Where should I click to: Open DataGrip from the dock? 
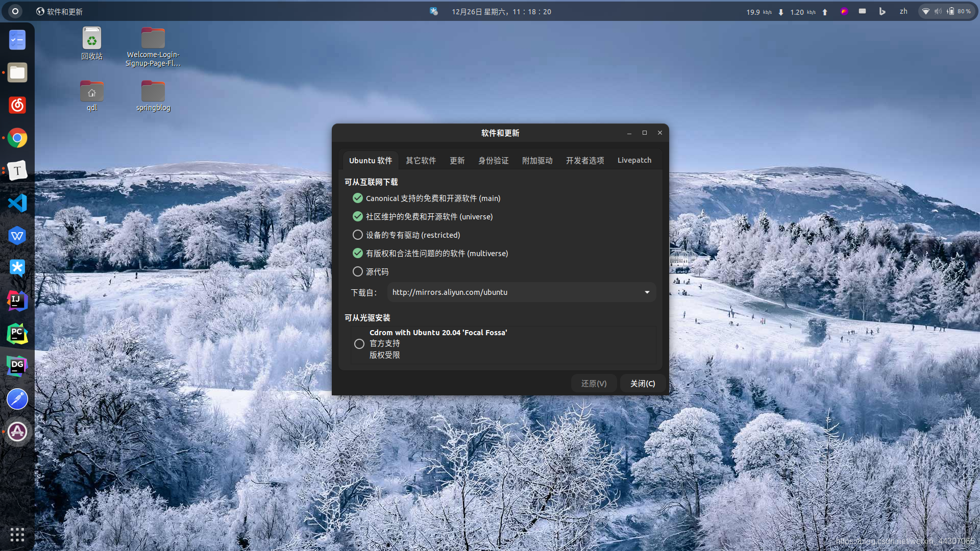pyautogui.click(x=17, y=366)
